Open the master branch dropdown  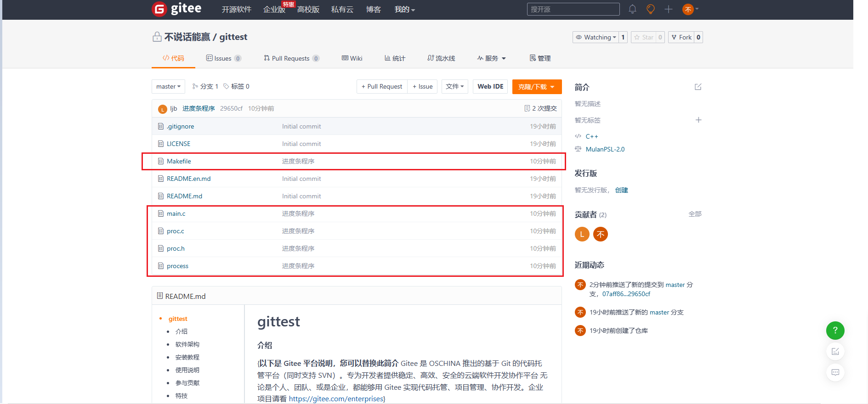(168, 86)
